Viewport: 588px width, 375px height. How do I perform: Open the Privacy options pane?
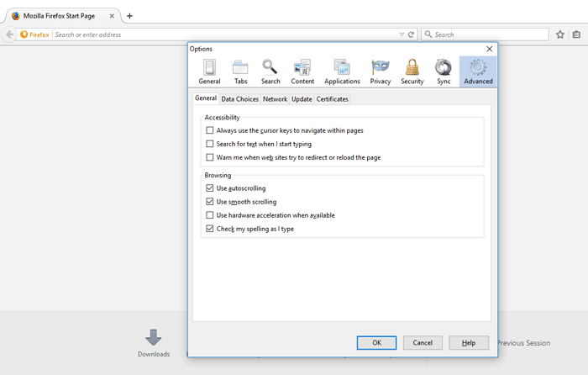(381, 71)
